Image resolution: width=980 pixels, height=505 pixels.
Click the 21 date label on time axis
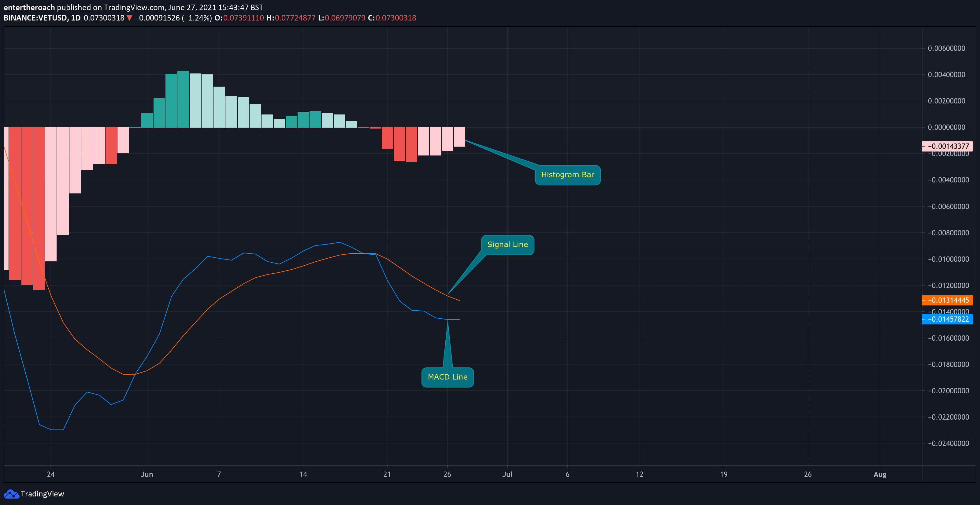[x=387, y=475]
